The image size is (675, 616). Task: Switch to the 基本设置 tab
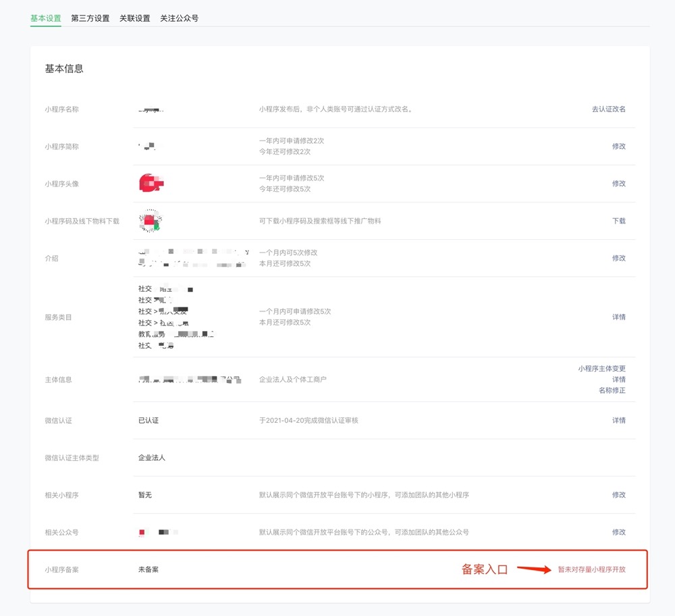tap(46, 18)
